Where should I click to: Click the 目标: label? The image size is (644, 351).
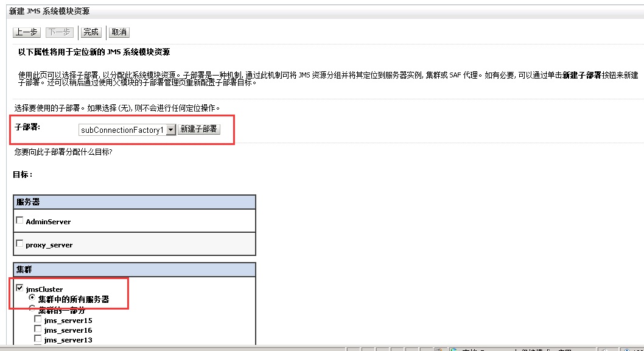click(x=23, y=175)
